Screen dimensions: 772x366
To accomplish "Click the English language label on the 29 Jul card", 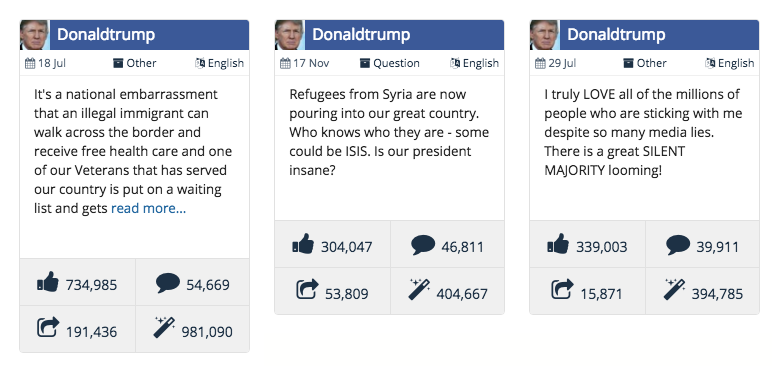I will [736, 63].
